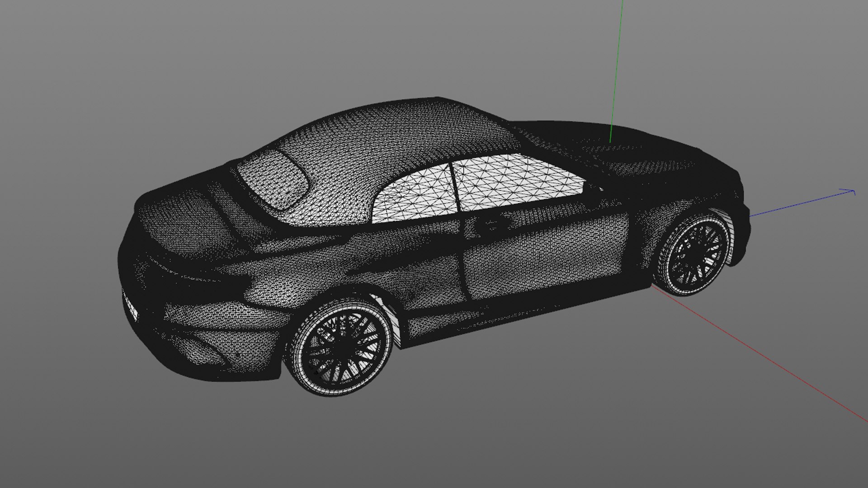Select the car's hood surface
The image size is (868, 488).
(633, 151)
